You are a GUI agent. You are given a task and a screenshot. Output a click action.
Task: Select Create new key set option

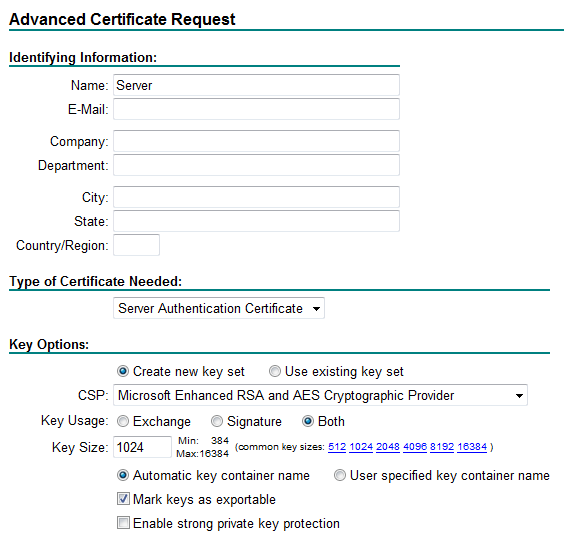coord(123,371)
